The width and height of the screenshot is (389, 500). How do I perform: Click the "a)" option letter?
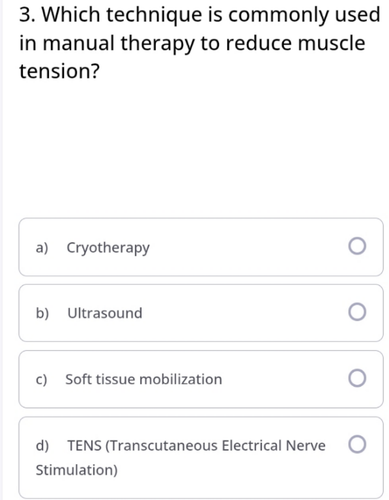point(42,248)
